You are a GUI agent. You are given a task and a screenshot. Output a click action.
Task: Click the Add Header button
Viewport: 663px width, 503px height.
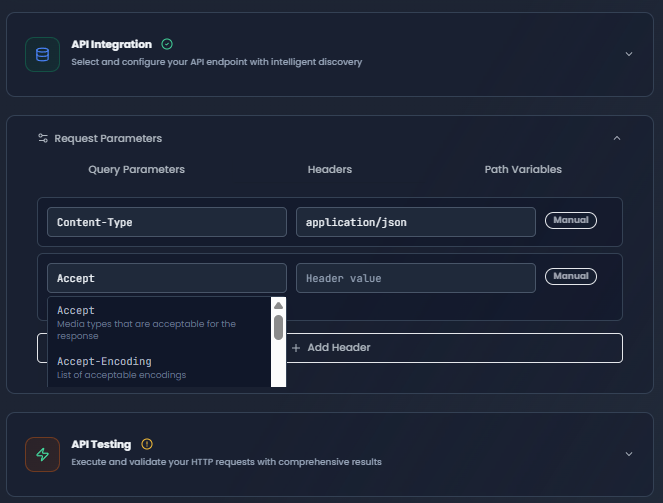[330, 347]
